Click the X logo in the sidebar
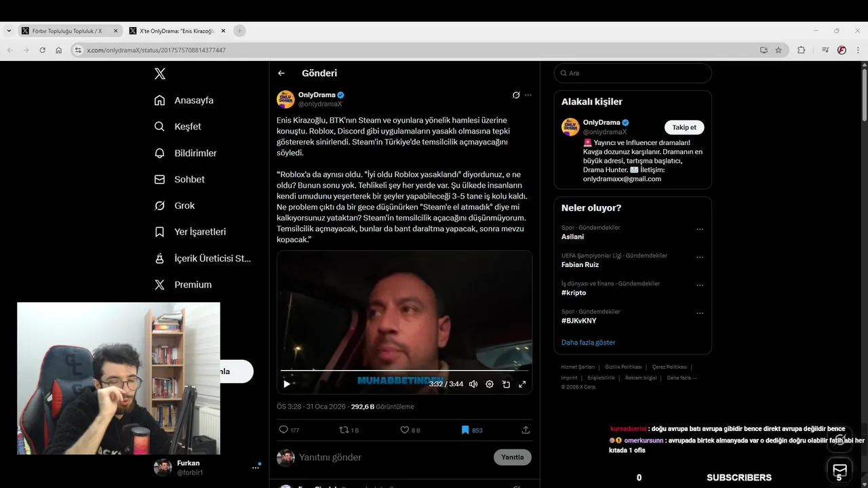 (x=159, y=74)
